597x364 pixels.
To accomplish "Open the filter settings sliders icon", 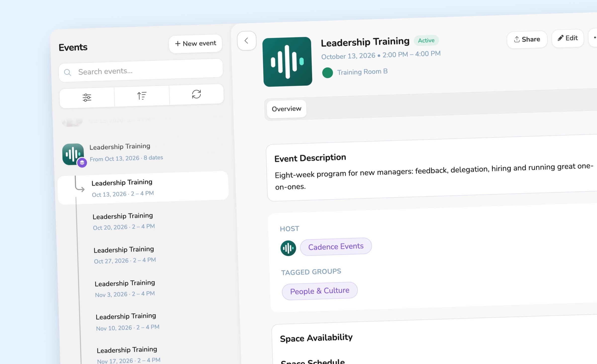I will coord(87,97).
